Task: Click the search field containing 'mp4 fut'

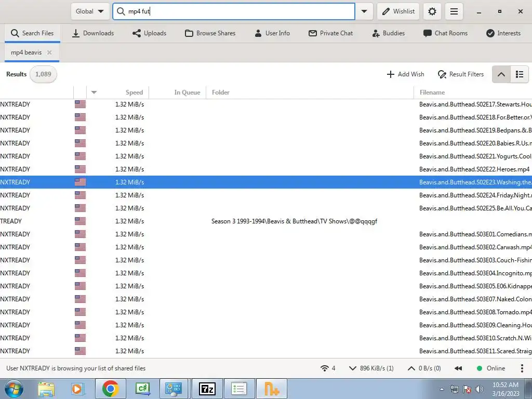Action: pyautogui.click(x=234, y=11)
